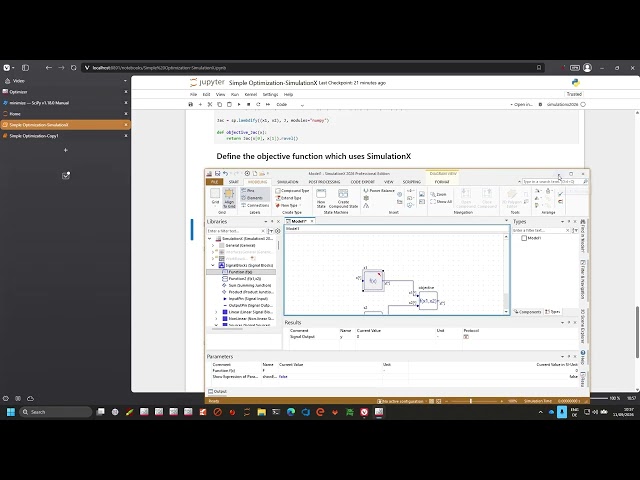
Task: Bookmark the current page
Action: coord(539,68)
